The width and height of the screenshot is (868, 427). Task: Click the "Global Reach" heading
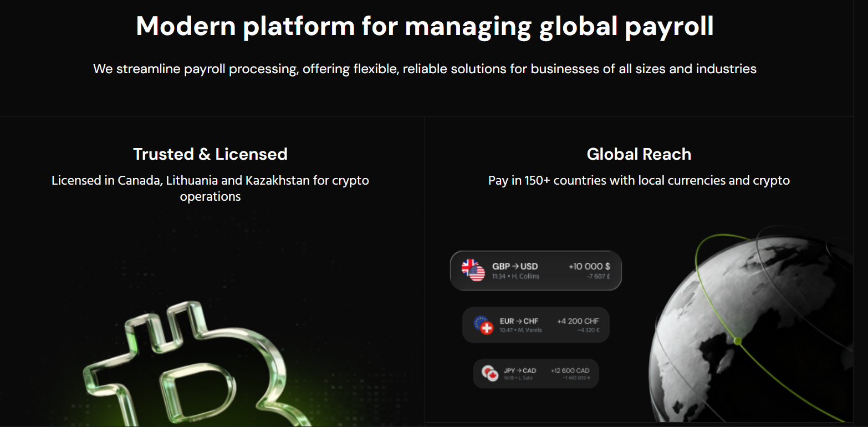click(x=639, y=154)
